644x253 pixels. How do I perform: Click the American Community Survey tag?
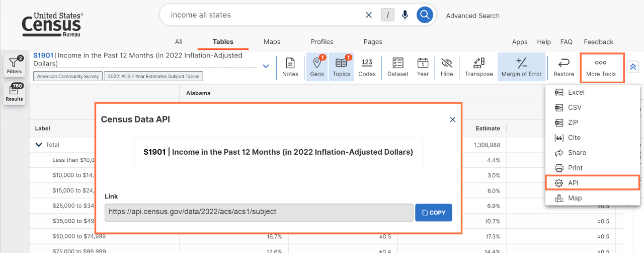tap(67, 77)
